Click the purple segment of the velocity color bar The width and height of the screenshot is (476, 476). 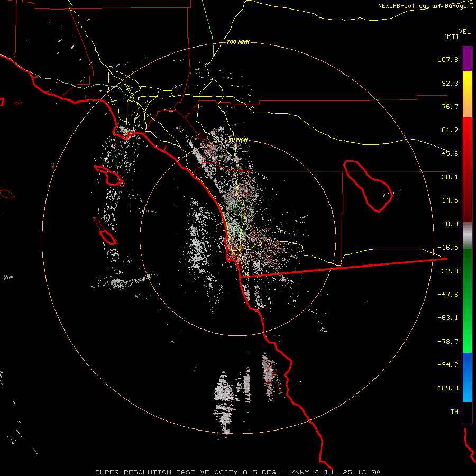(x=467, y=59)
